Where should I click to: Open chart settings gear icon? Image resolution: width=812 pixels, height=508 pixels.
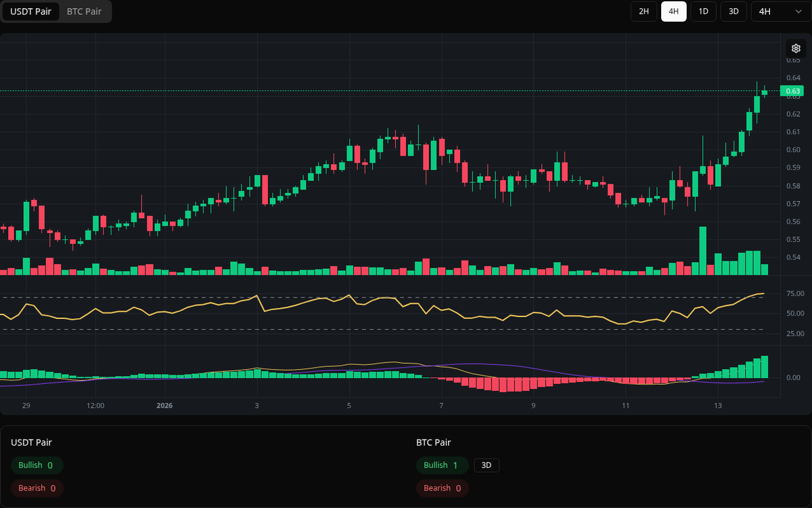(x=796, y=49)
